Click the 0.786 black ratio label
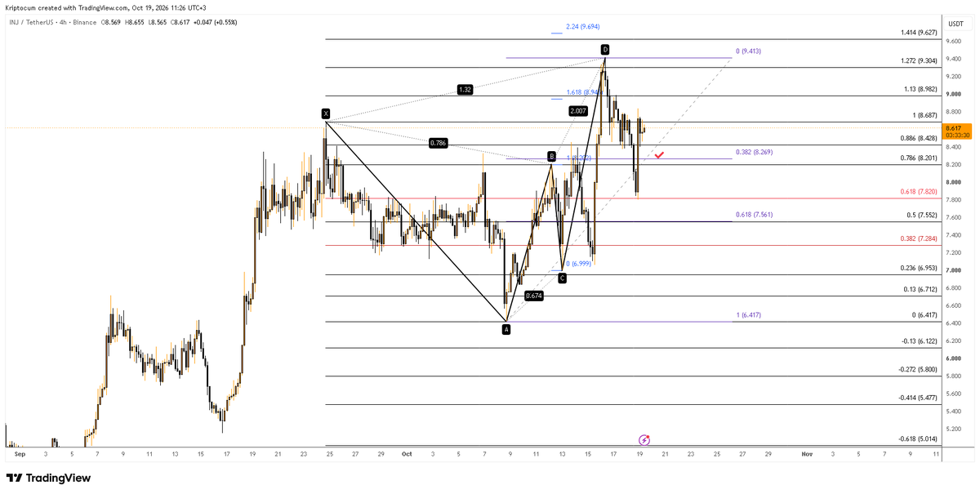980x494 pixels. [439, 143]
